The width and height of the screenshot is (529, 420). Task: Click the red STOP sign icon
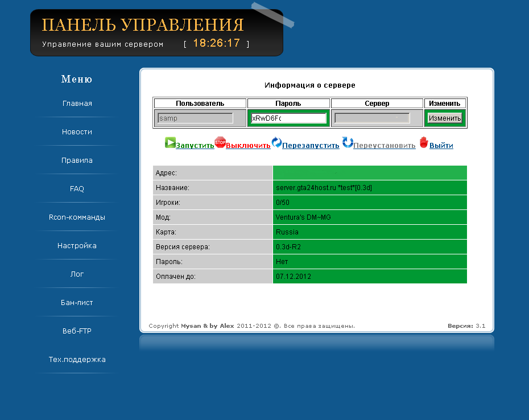coord(220,142)
